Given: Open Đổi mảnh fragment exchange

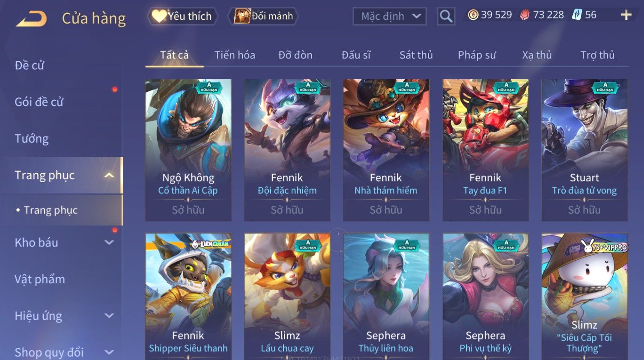Looking at the screenshot, I should (264, 16).
